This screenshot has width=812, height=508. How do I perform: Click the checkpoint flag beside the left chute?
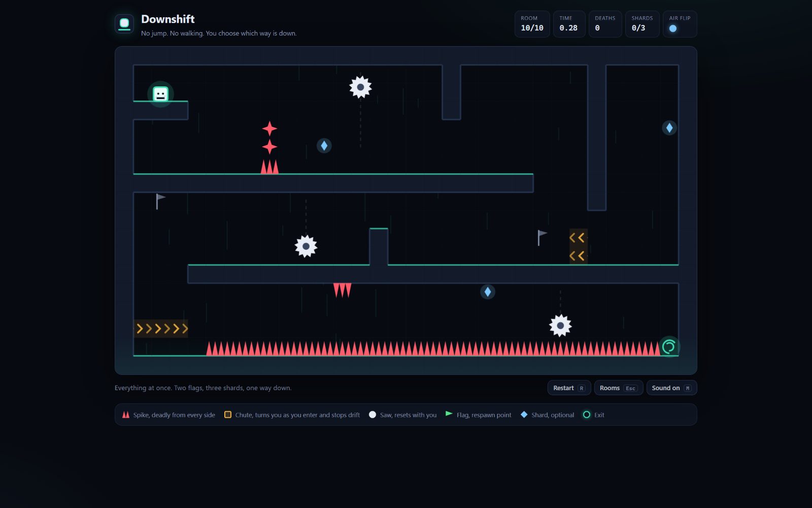coord(542,238)
